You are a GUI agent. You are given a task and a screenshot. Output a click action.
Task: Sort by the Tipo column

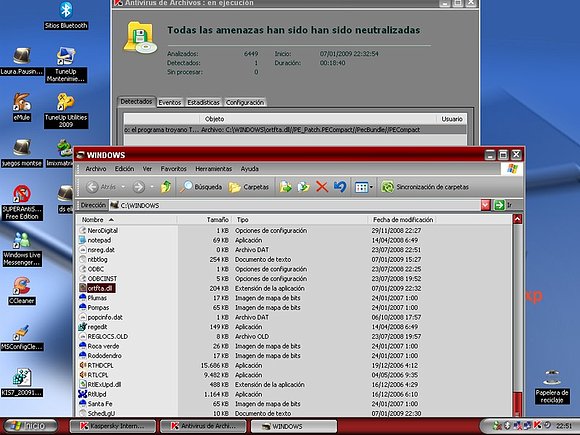coord(300,220)
